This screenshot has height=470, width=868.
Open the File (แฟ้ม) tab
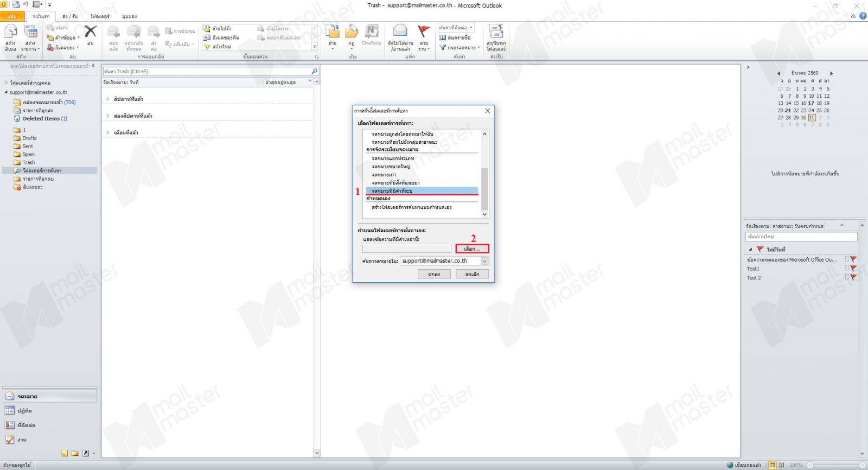[12, 16]
